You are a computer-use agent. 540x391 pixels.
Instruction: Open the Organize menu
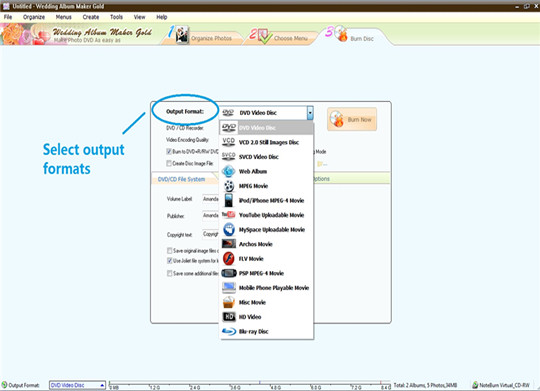(x=34, y=17)
